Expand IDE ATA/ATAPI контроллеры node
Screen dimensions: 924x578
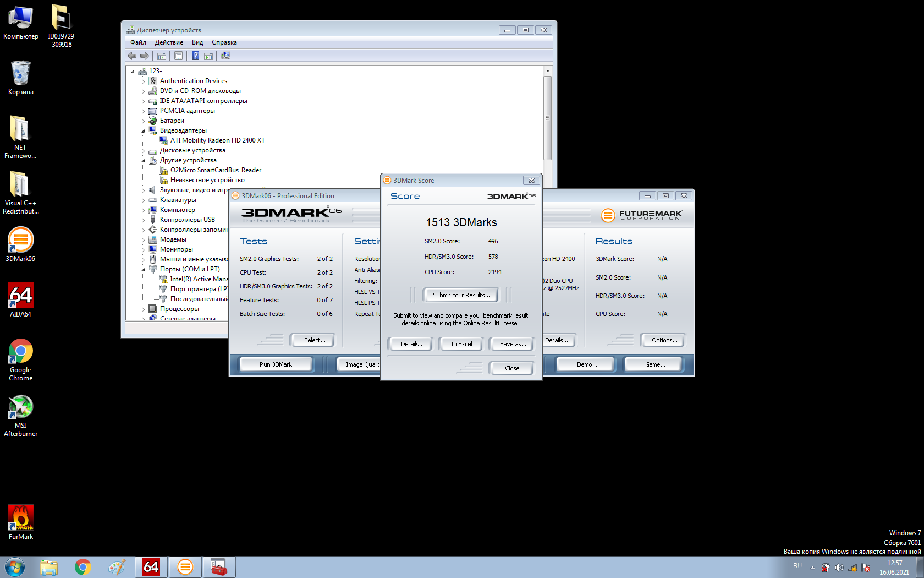pyautogui.click(x=143, y=101)
